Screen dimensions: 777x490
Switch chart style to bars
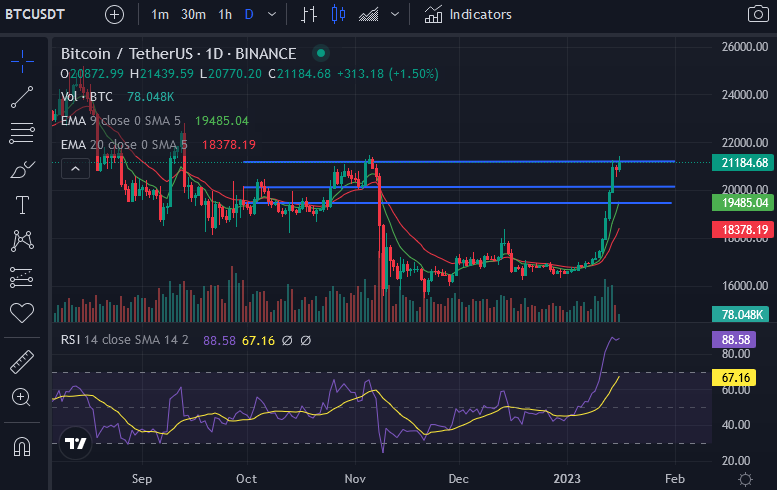click(x=309, y=14)
